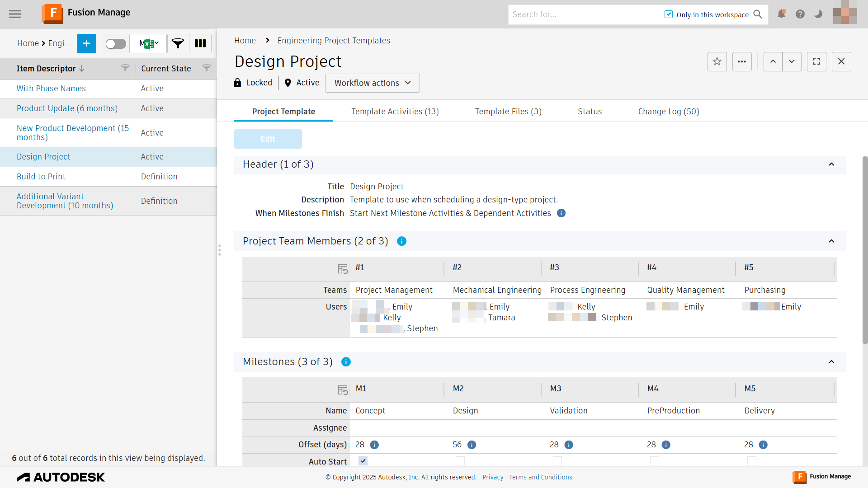The height and width of the screenshot is (488, 868).
Task: Toggle the switch beside the add button
Action: [x=116, y=43]
